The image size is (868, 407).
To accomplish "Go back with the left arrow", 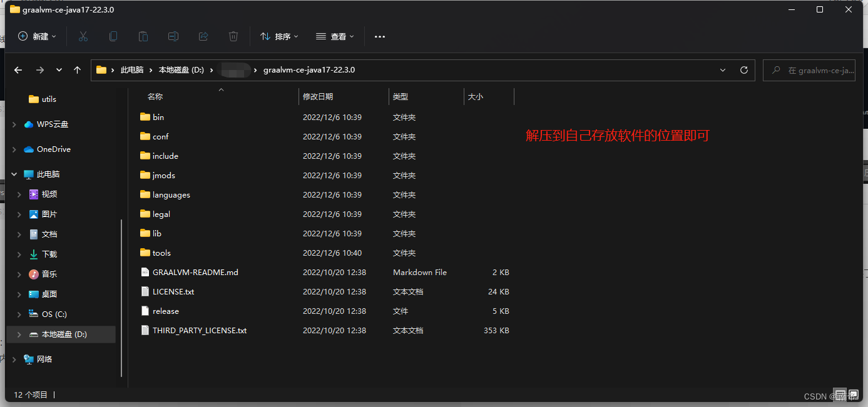I will pyautogui.click(x=18, y=70).
